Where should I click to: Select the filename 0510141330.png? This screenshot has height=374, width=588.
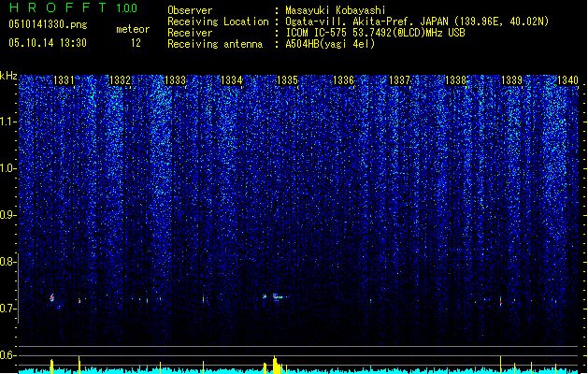pos(48,24)
